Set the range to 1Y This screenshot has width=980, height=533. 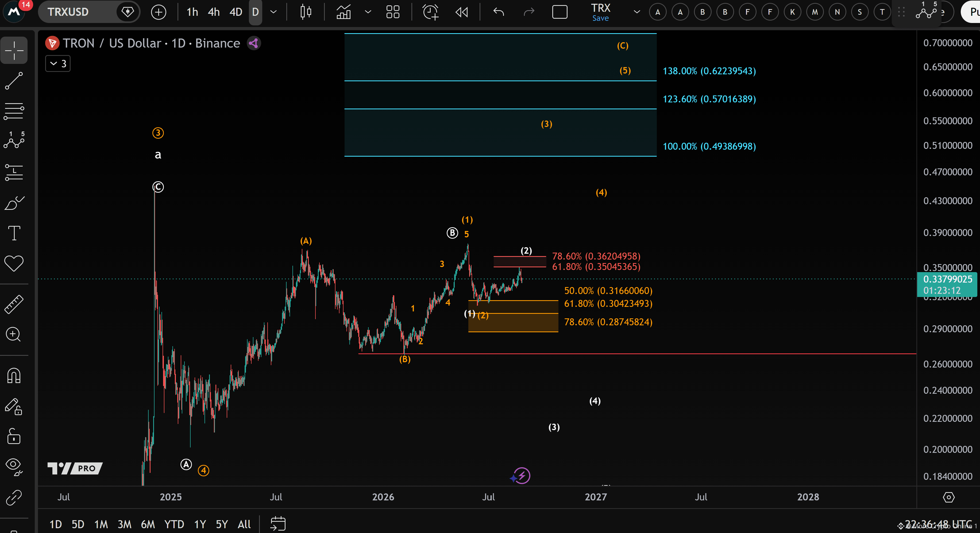click(200, 524)
